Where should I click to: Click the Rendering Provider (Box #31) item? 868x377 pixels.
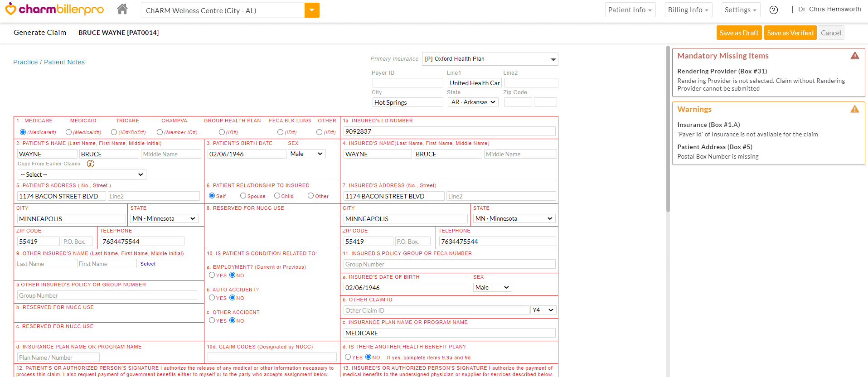722,71
